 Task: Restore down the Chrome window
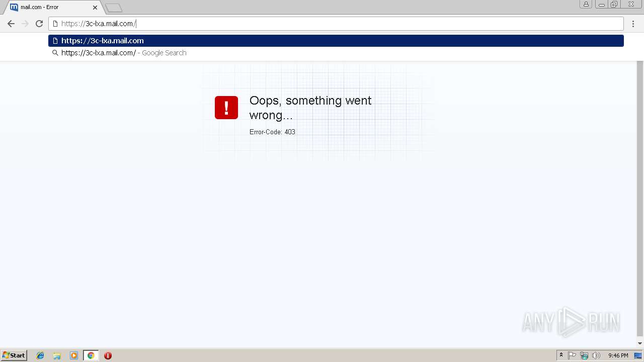[614, 4]
